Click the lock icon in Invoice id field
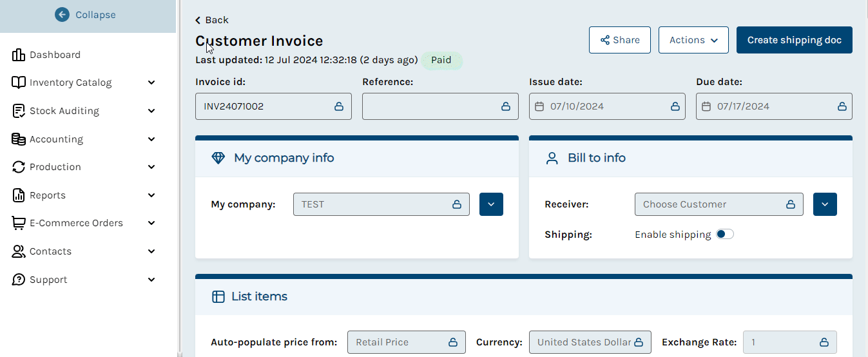868x357 pixels. tap(339, 106)
